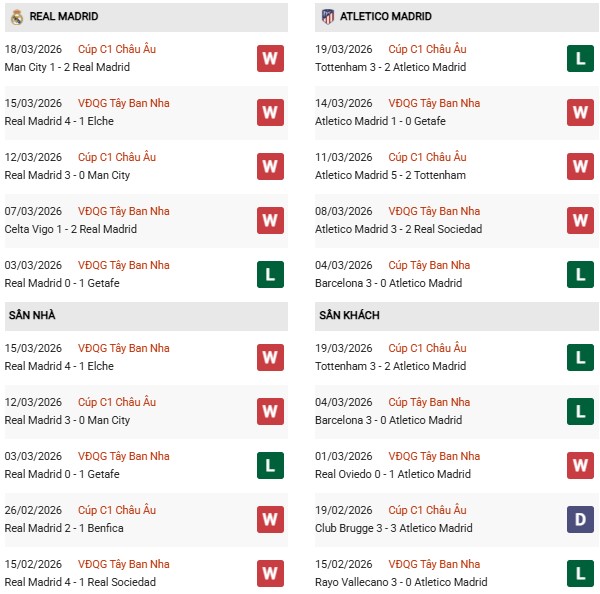Click the 01/03/2026 date of Real Oviedo match
Viewport: 600px width, 594px height.
pos(345,456)
